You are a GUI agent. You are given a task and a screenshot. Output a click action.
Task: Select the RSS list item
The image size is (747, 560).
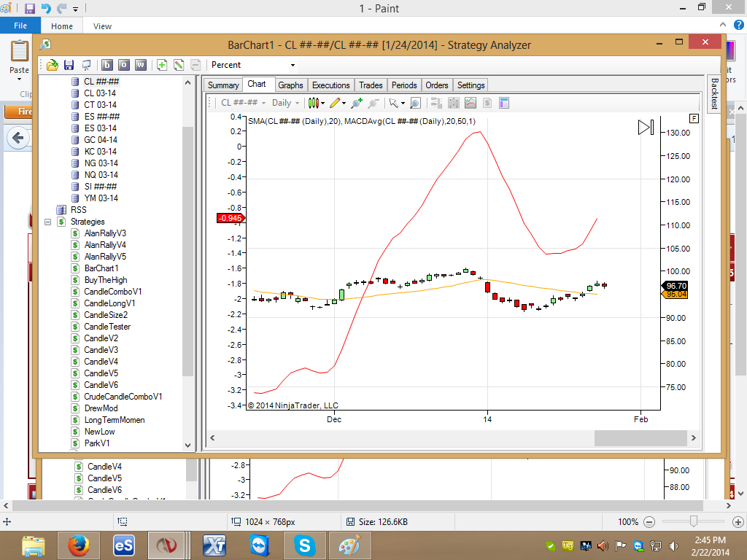(x=79, y=210)
